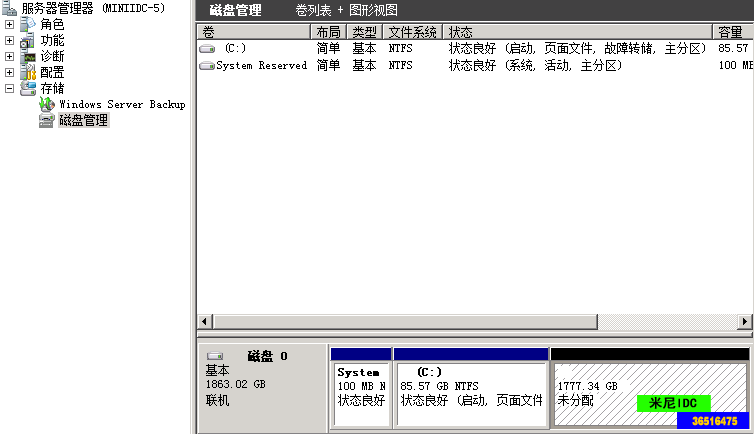754x434 pixels.
Task: Select 服务器管理器 (MINIIDC-5) root node
Action: 93,8
